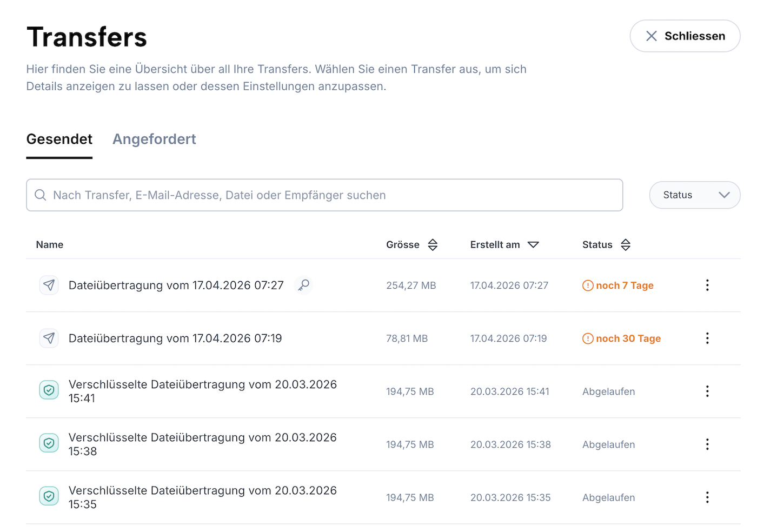The height and width of the screenshot is (532, 757).
Task: Toggle Erstellt am descending sort arrow
Action: coord(533,245)
